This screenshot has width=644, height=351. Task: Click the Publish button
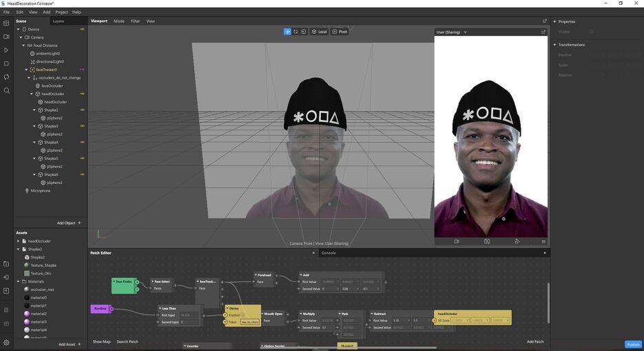(633, 344)
